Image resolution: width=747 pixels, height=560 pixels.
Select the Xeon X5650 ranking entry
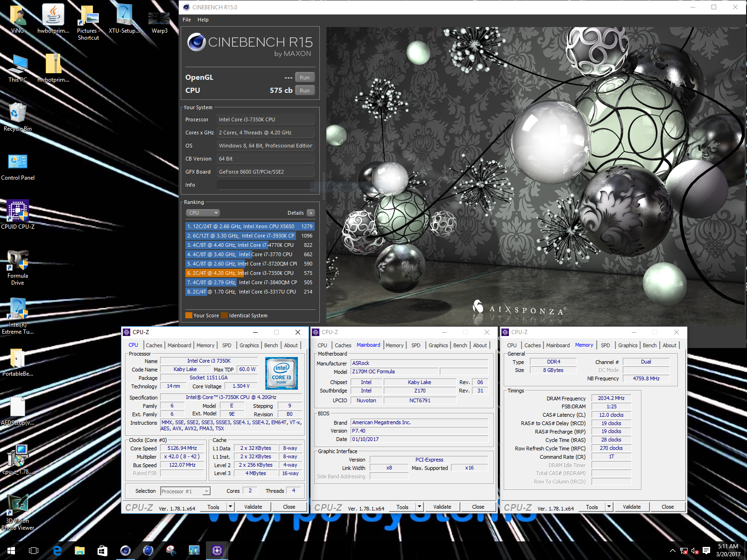click(250, 226)
